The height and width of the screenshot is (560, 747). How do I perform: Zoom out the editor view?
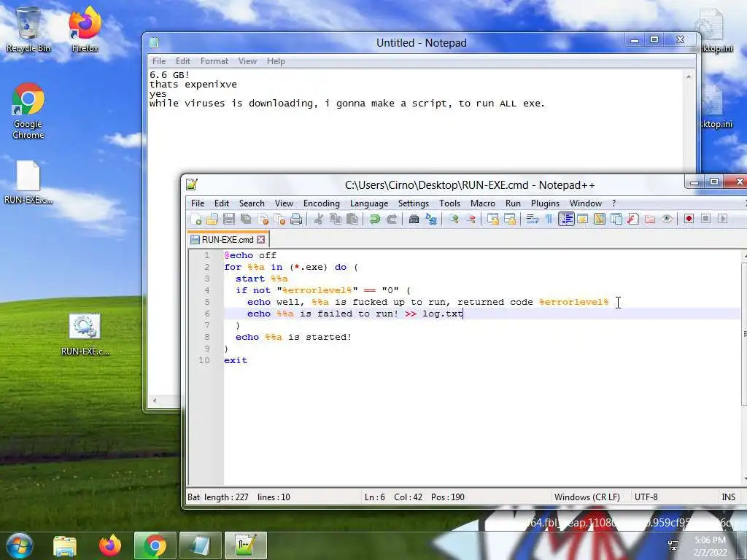pos(471,219)
